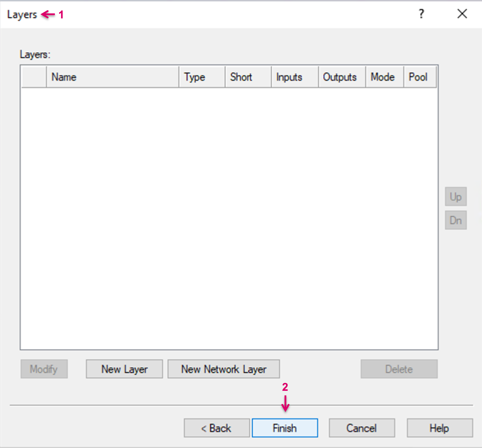The width and height of the screenshot is (482, 448).
Task: Click Finish to complete the wizard
Action: pyautogui.click(x=285, y=428)
